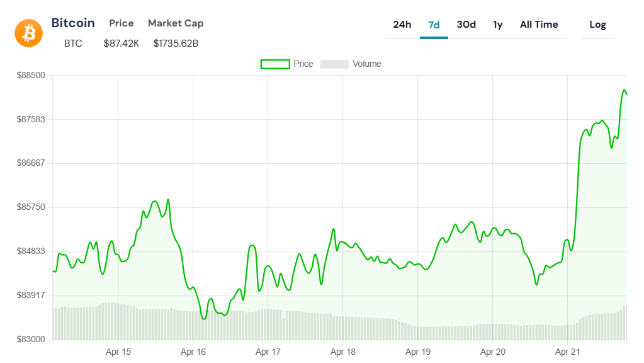Switch chart to the 24h range

coord(402,25)
